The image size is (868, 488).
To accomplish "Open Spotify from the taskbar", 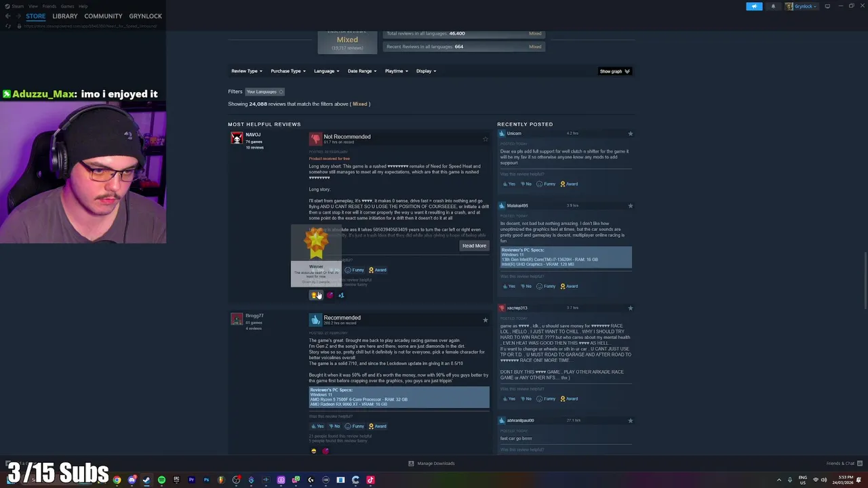I will 161,480.
